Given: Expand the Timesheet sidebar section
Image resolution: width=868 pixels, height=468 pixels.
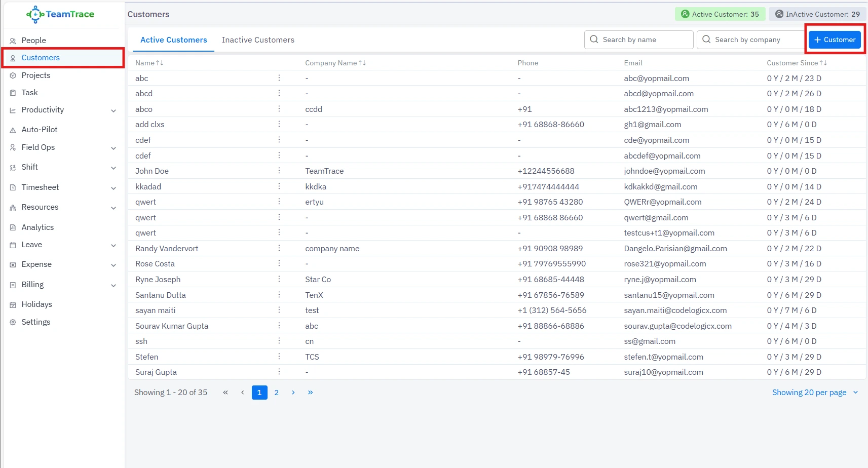Looking at the screenshot, I should point(114,188).
